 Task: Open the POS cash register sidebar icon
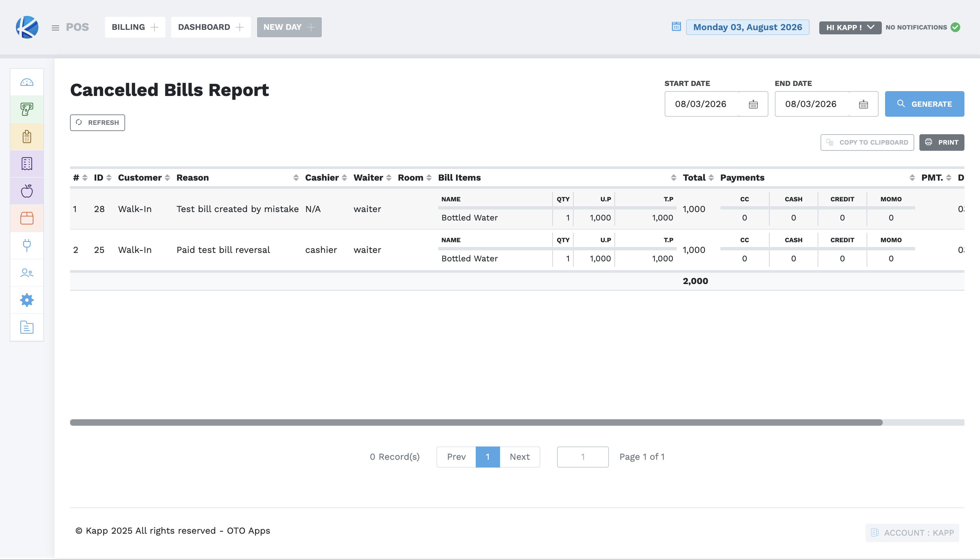click(27, 109)
